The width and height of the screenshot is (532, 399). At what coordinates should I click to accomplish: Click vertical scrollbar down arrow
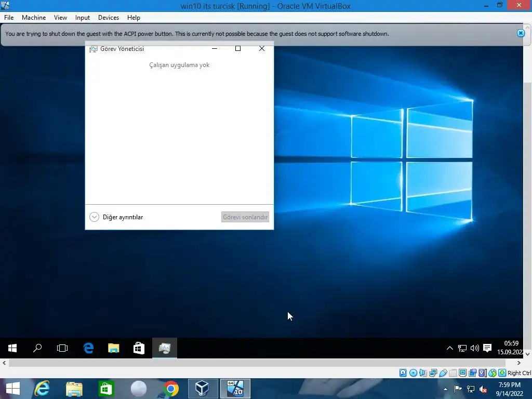pos(527,354)
